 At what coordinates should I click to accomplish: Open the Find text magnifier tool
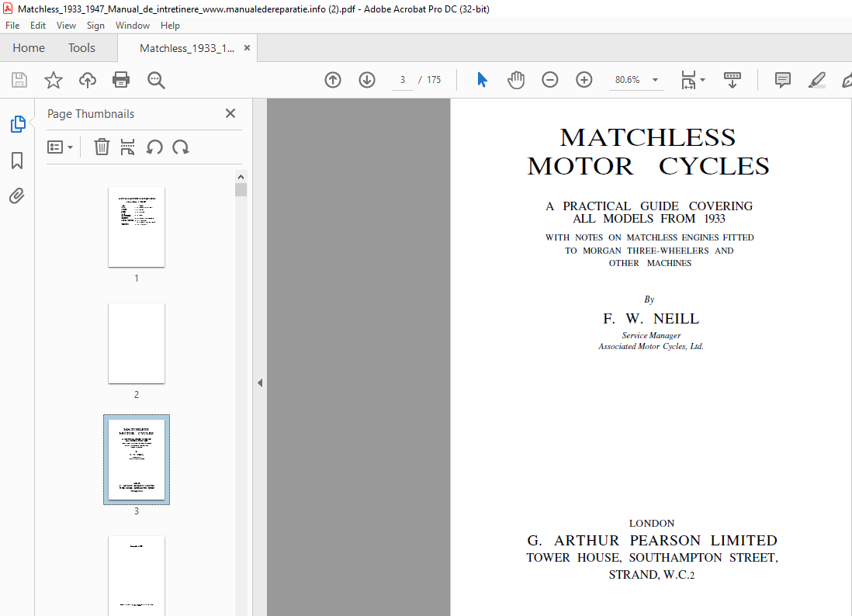156,80
